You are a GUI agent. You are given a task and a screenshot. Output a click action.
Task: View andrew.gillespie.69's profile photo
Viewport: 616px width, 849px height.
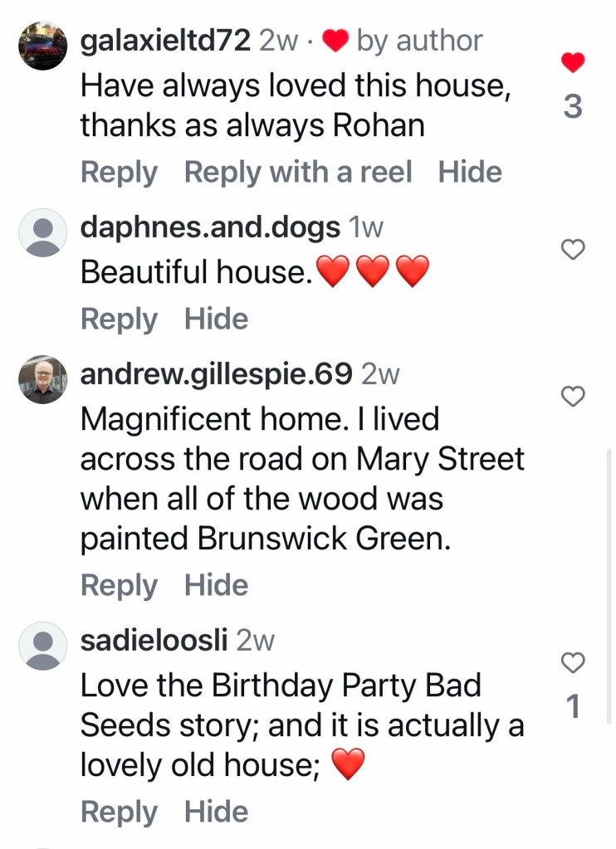tap(42, 380)
